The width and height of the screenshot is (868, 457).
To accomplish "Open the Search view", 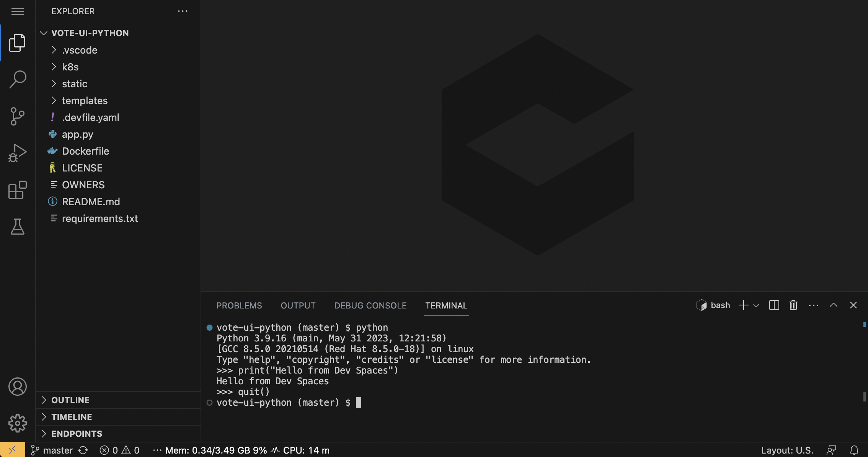I will [17, 78].
